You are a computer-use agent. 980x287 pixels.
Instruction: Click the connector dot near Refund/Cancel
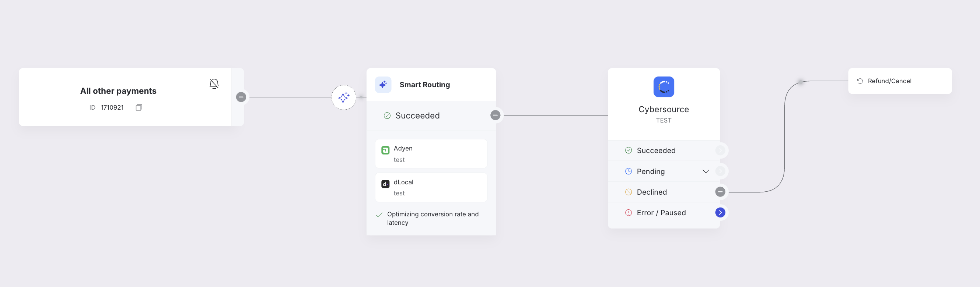[x=801, y=82]
